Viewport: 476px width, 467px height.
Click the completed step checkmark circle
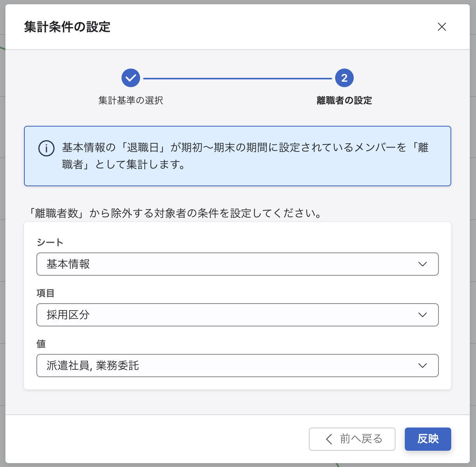131,78
